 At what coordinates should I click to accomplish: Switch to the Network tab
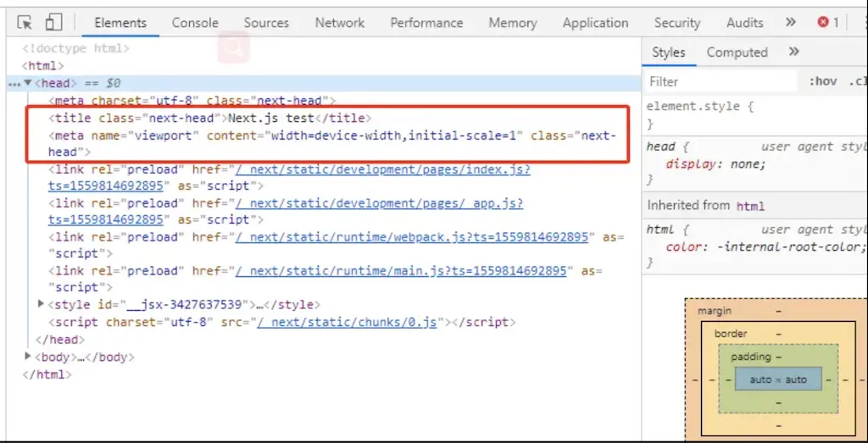[339, 23]
